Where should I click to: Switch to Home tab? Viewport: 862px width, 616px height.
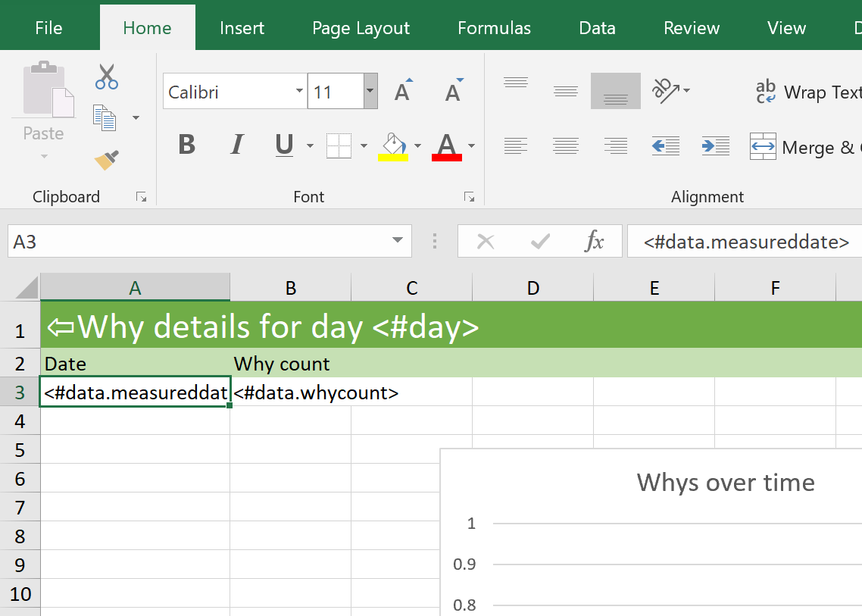click(x=148, y=27)
